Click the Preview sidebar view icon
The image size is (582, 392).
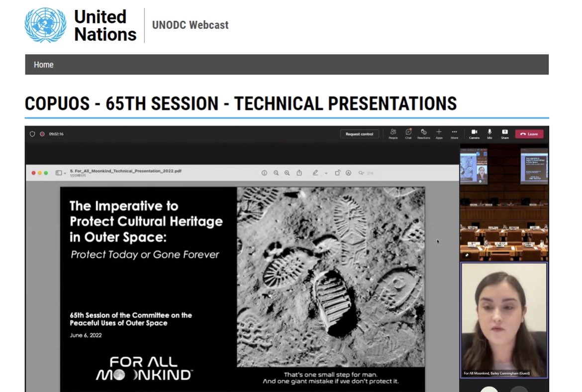59,173
